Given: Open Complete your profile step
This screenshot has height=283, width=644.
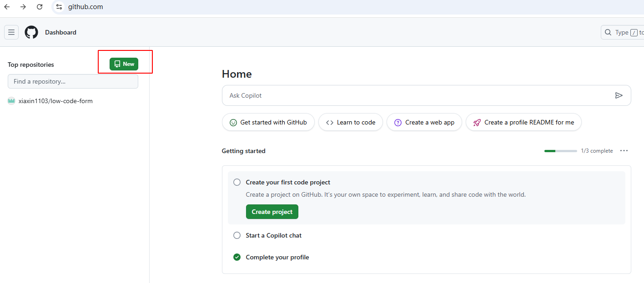Looking at the screenshot, I should (277, 257).
